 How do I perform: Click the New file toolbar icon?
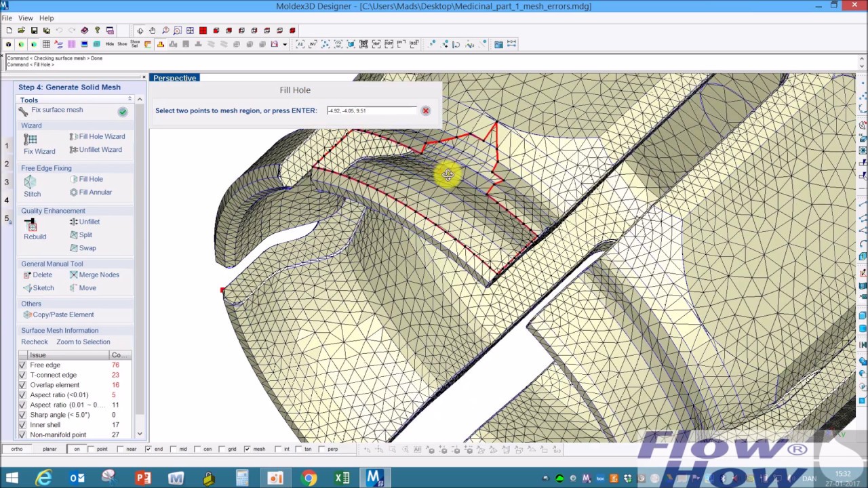(9, 30)
